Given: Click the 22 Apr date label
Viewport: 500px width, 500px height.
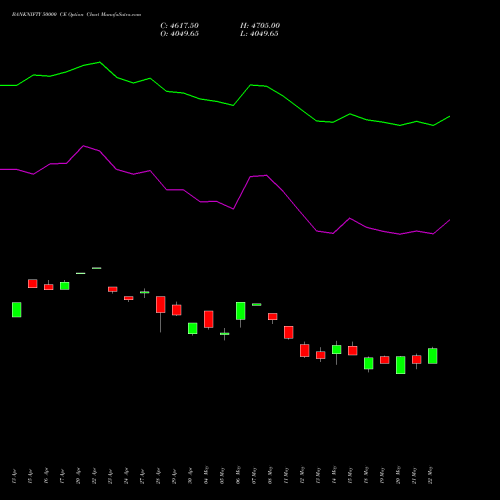Looking at the screenshot, I should point(94,476).
